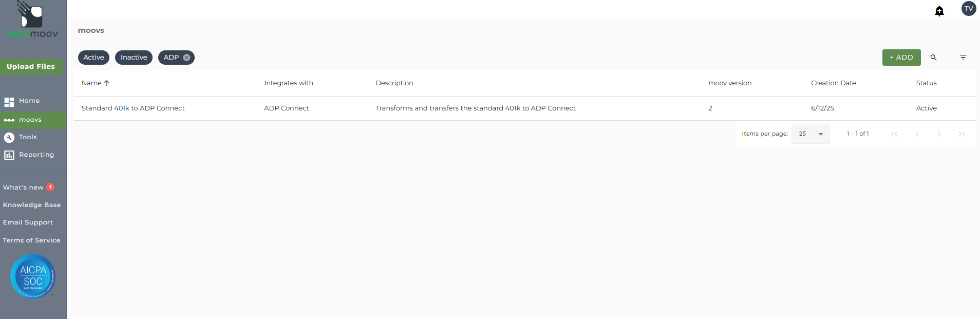Image resolution: width=980 pixels, height=319 pixels.
Task: Click the Home dashboard icon
Action: [9, 101]
